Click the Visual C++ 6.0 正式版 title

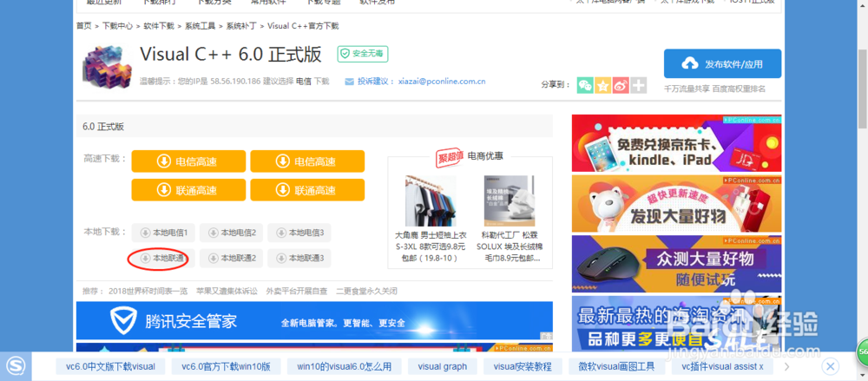(x=231, y=55)
